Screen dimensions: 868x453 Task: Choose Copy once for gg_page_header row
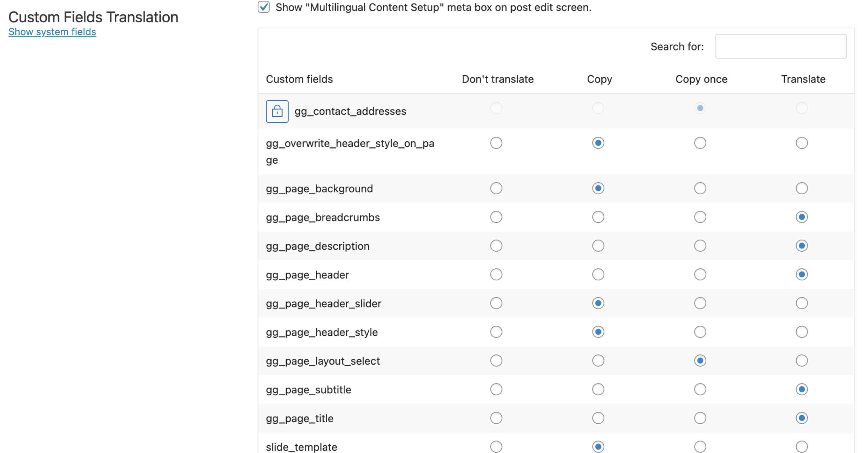coord(700,274)
